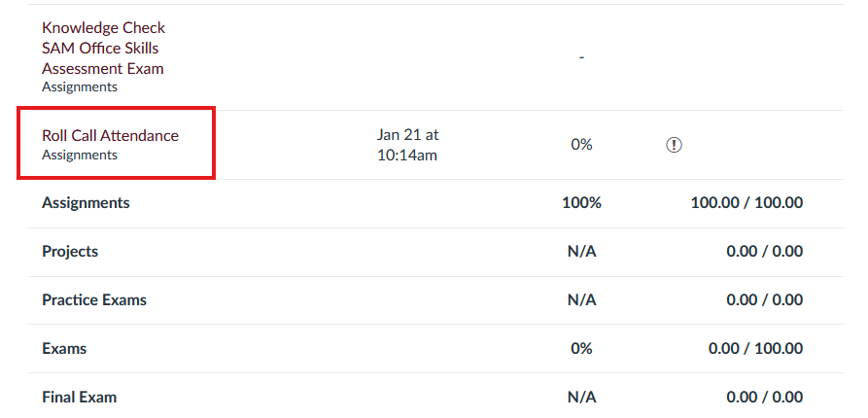Click the N/A value for Final Exam
The width and height of the screenshot is (868, 418).
582,397
